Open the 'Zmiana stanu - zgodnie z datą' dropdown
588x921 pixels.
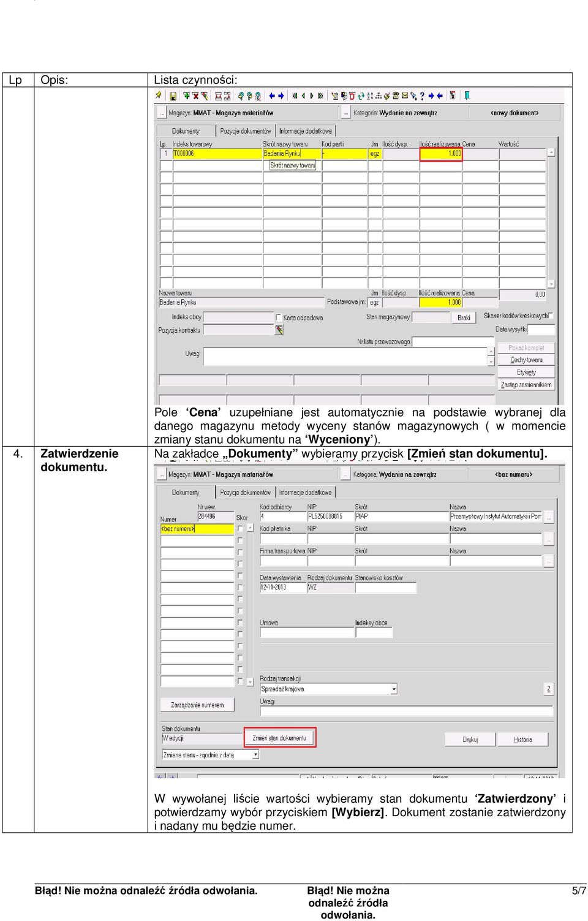coord(256,755)
